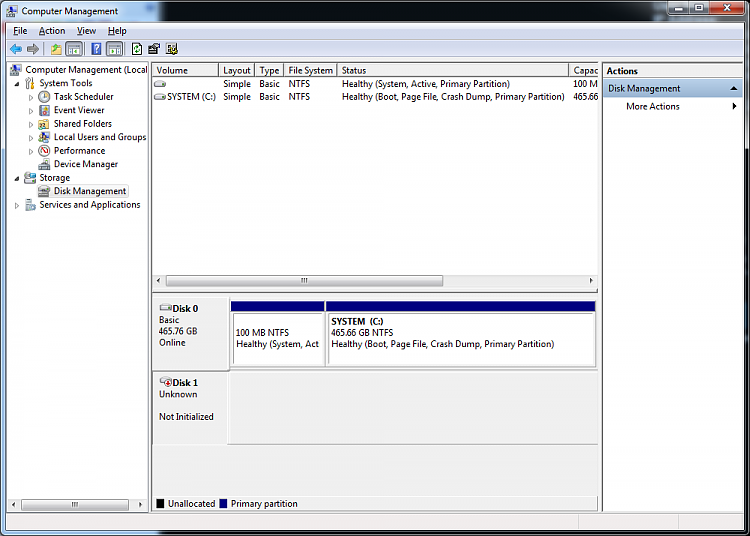Click the last toolbar icon with yellow star
This screenshot has width=750, height=536.
click(172, 49)
